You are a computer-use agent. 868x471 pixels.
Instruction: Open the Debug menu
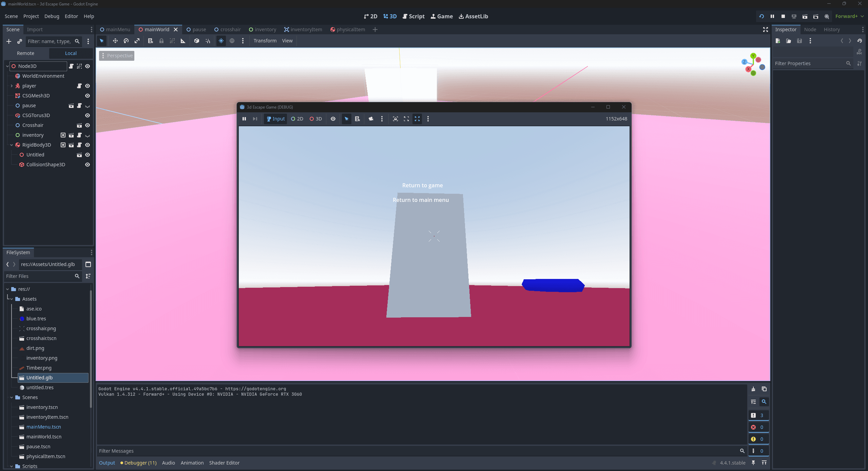[52, 16]
